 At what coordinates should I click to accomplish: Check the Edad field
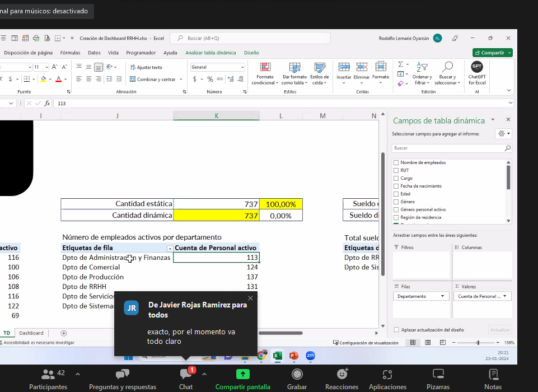[396, 194]
